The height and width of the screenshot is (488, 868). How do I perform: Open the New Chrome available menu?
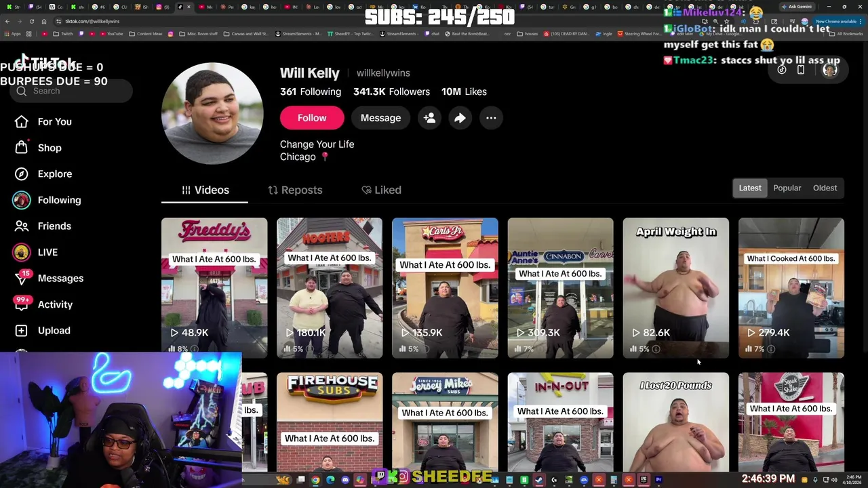coord(838,22)
